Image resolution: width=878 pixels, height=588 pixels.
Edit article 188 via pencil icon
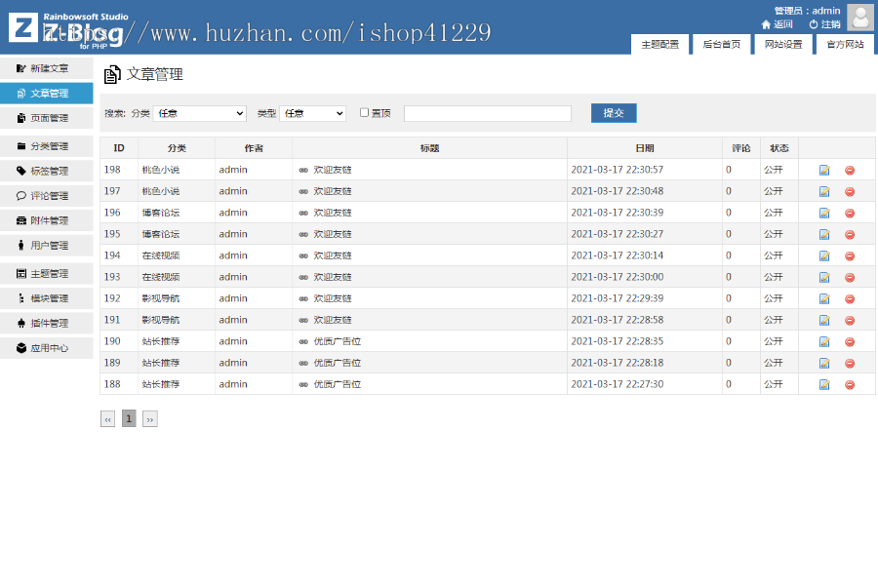point(824,384)
